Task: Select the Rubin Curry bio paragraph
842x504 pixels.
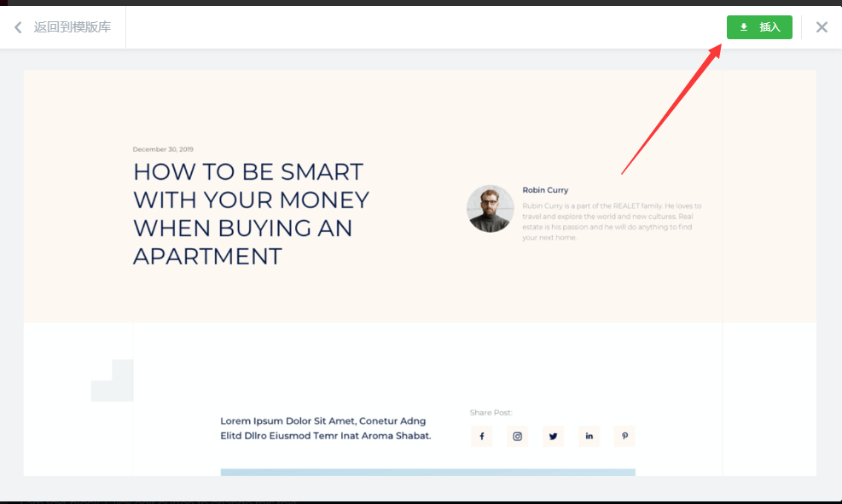Action: pos(610,222)
